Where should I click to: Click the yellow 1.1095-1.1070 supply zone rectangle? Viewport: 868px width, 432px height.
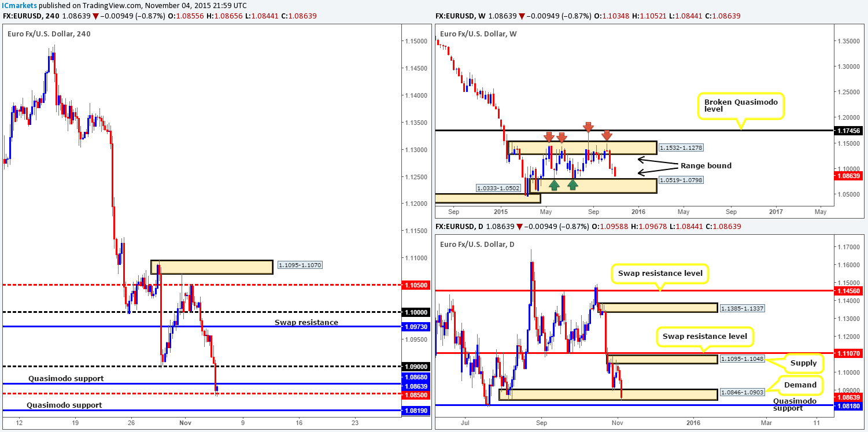pyautogui.click(x=211, y=267)
